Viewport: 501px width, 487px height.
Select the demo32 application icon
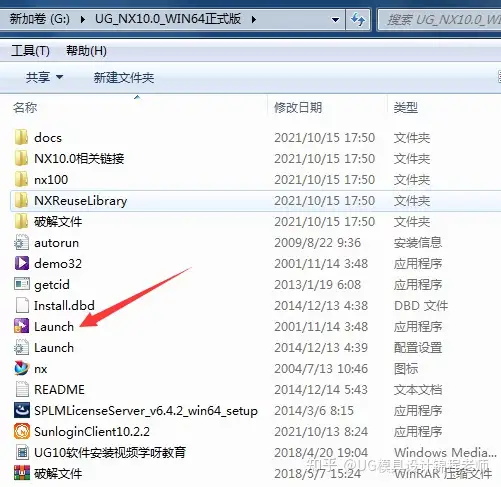pyautogui.click(x=21, y=263)
